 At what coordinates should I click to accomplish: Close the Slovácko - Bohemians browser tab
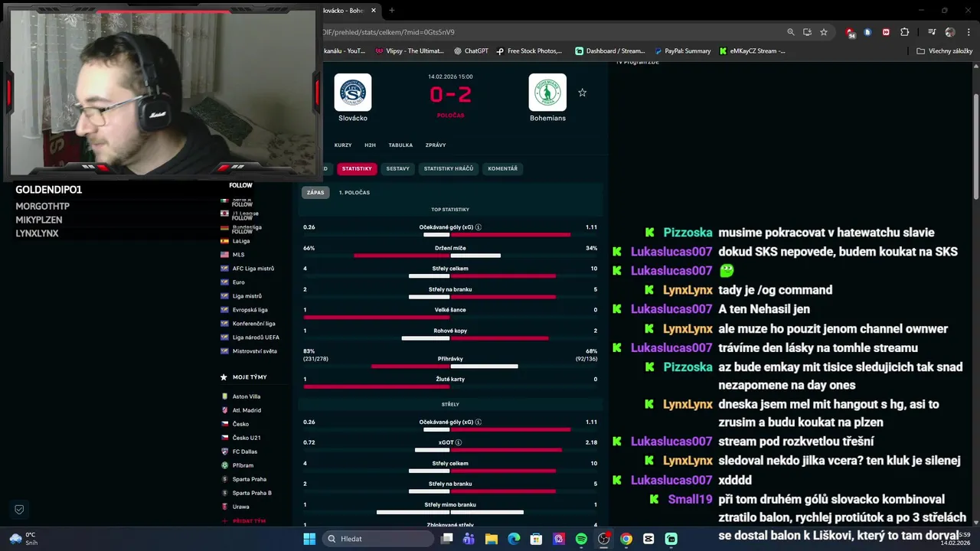coord(374,10)
